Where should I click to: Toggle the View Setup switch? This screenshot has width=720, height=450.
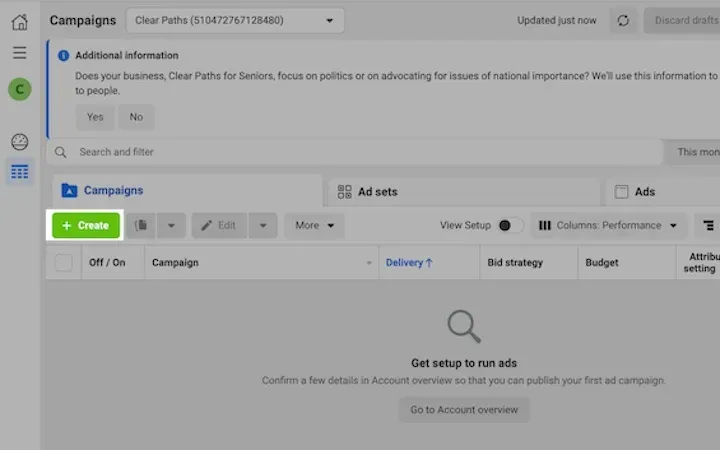510,225
